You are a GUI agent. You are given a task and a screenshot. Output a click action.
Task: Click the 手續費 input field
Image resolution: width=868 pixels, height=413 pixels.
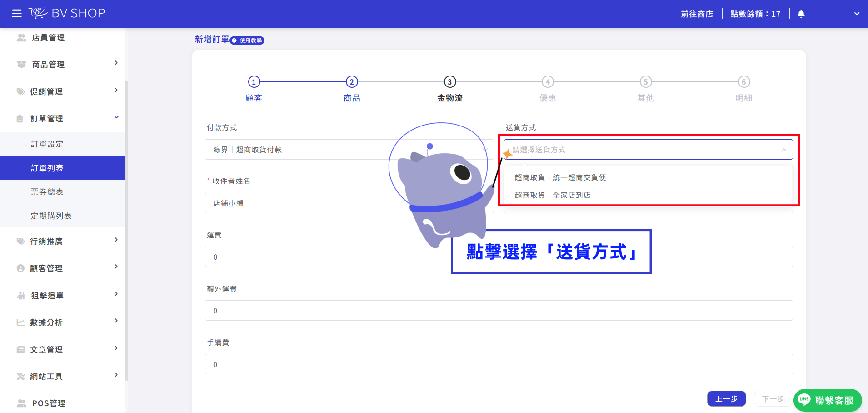coord(499,364)
